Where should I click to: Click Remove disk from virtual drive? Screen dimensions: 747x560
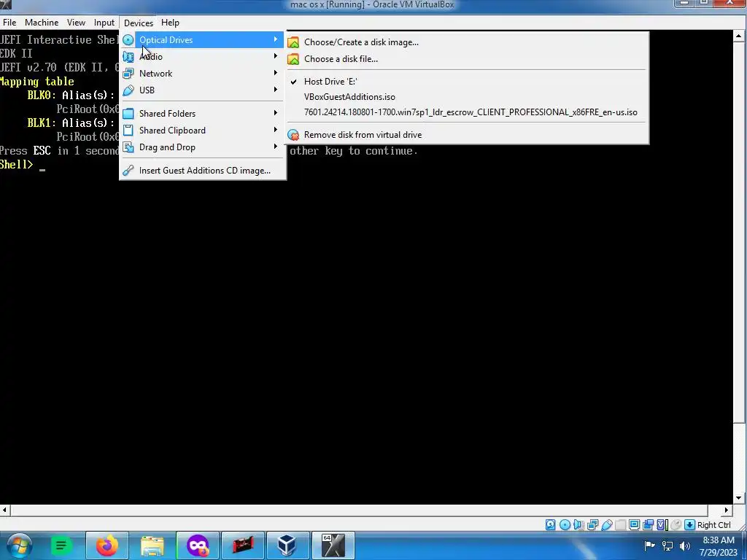click(468, 135)
